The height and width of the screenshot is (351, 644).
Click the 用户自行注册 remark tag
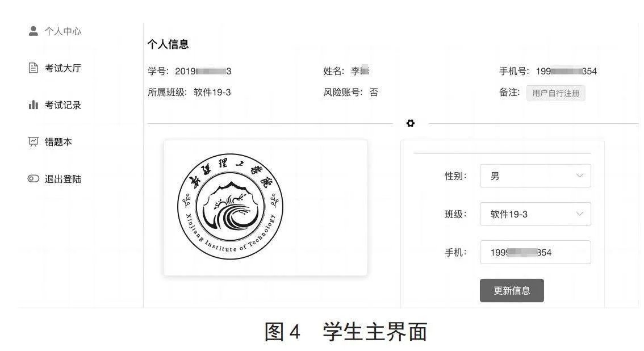tap(556, 93)
